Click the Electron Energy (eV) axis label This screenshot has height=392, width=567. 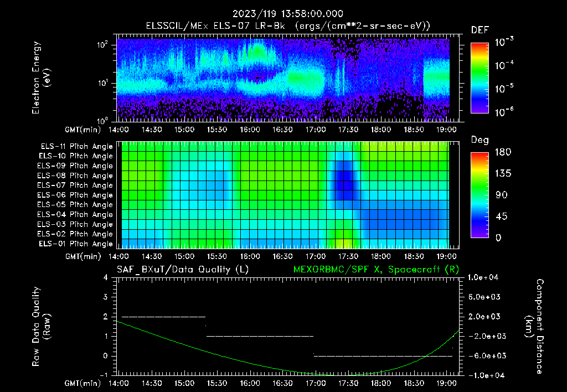point(41,78)
